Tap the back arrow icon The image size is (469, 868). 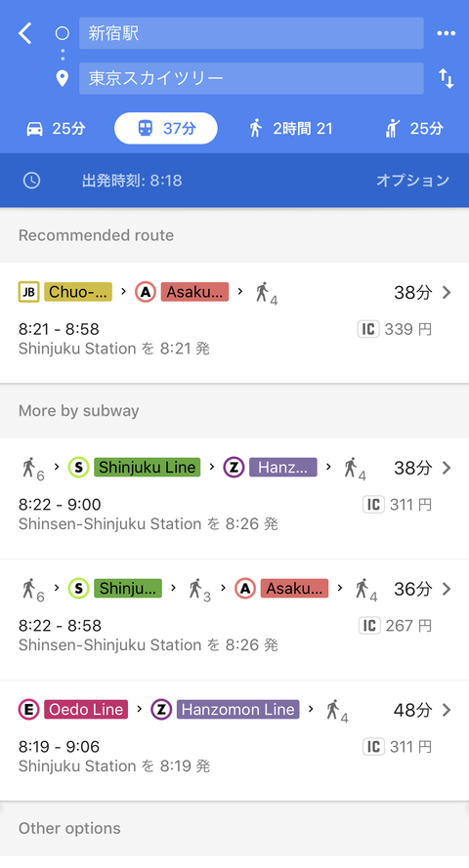tap(25, 33)
